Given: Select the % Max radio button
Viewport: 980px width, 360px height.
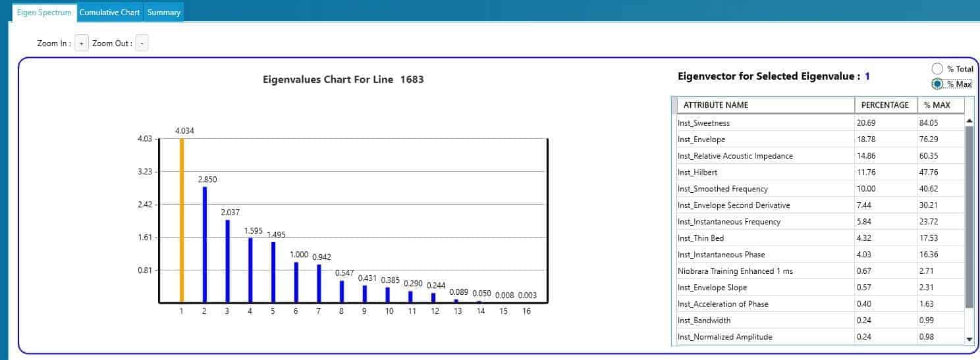Looking at the screenshot, I should click(x=937, y=84).
